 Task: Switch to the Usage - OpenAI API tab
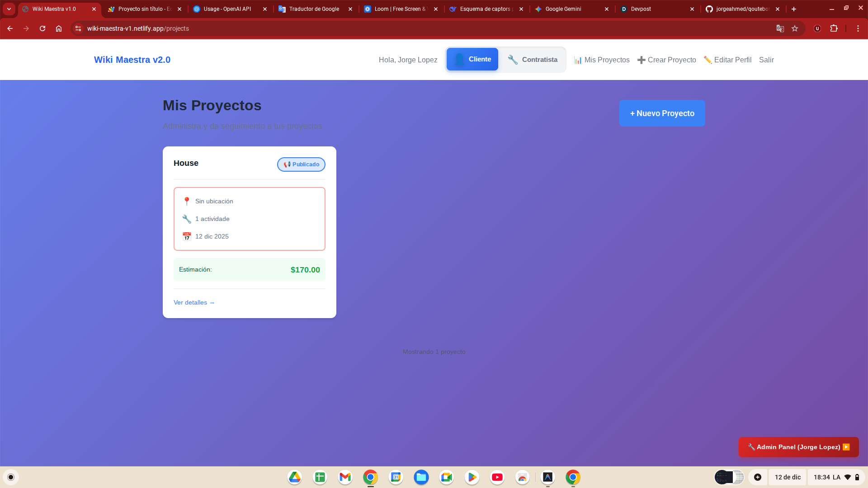227,9
